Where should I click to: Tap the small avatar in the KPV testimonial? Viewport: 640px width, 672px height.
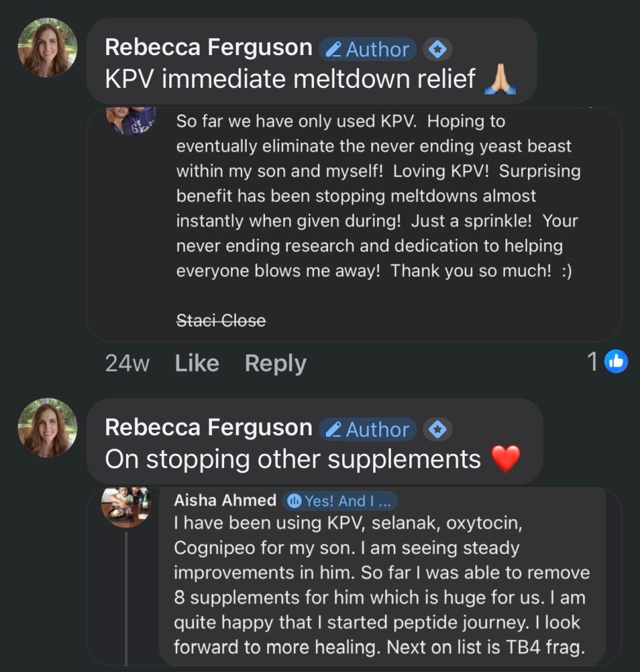[134, 120]
